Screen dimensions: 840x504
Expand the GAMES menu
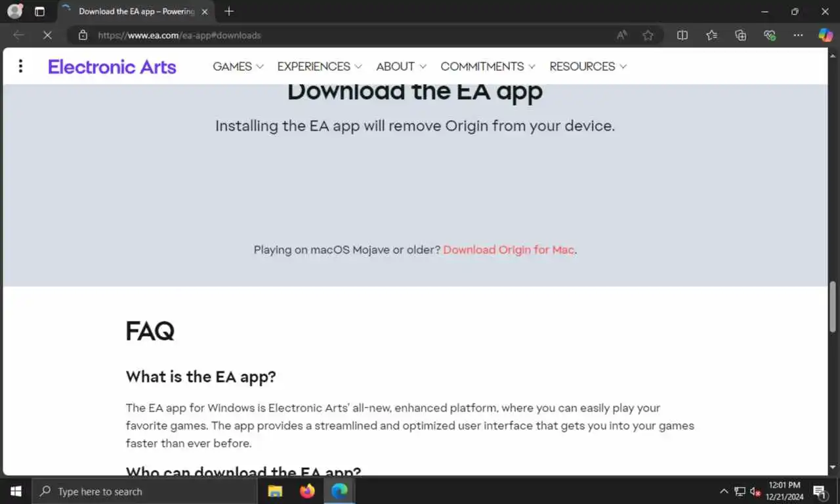pos(238,66)
